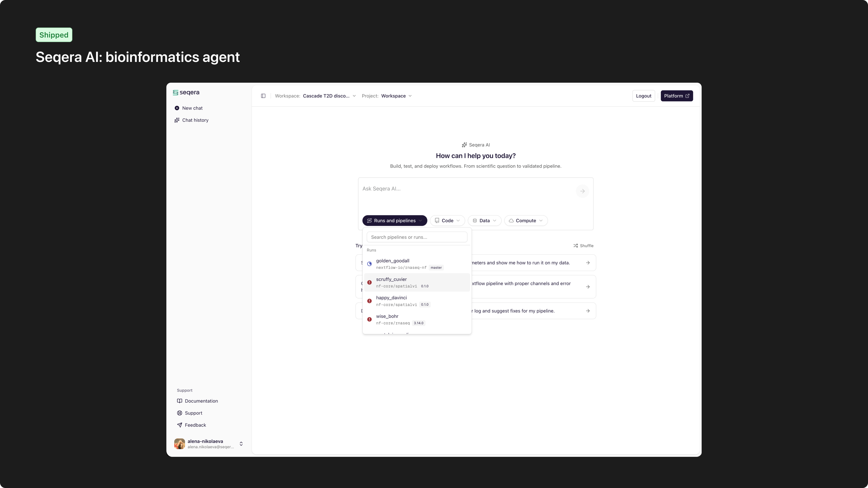868x488 pixels.
Task: Click the send arrow in the prompt box
Action: tap(583, 191)
